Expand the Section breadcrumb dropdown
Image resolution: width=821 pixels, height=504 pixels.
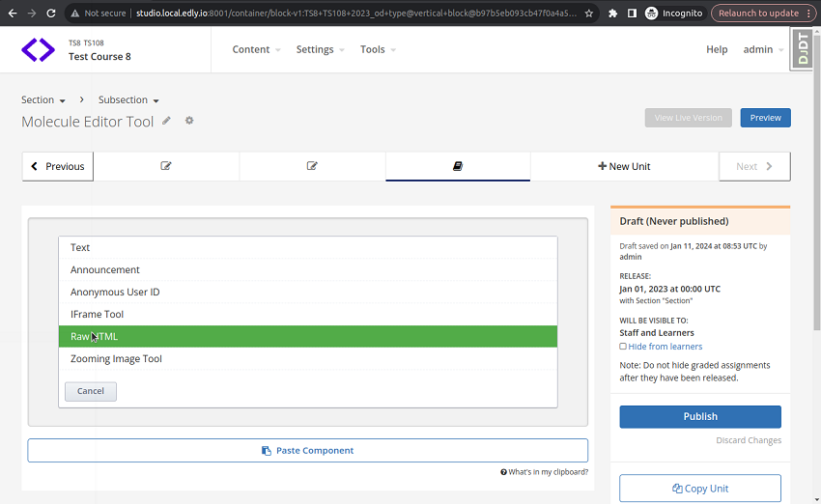tap(42, 100)
